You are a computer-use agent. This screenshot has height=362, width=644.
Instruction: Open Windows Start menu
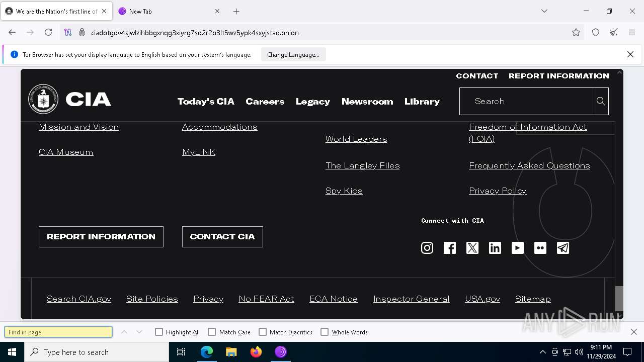(x=12, y=352)
